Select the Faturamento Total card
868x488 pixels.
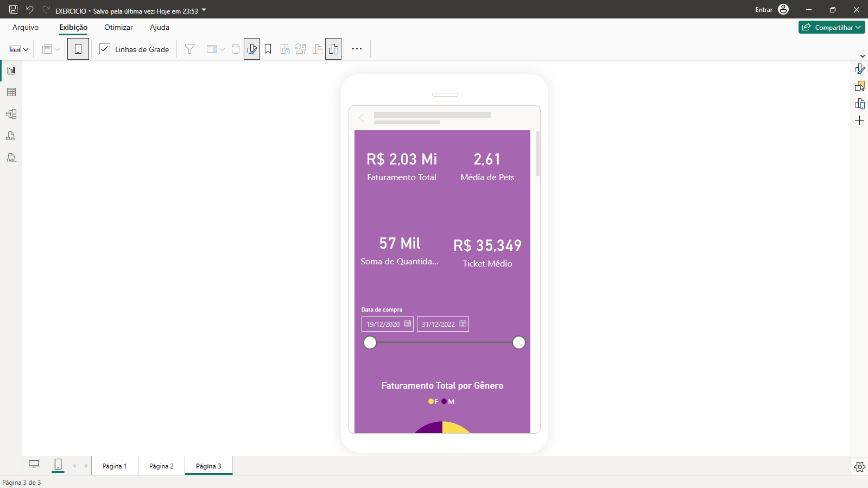[x=402, y=167]
